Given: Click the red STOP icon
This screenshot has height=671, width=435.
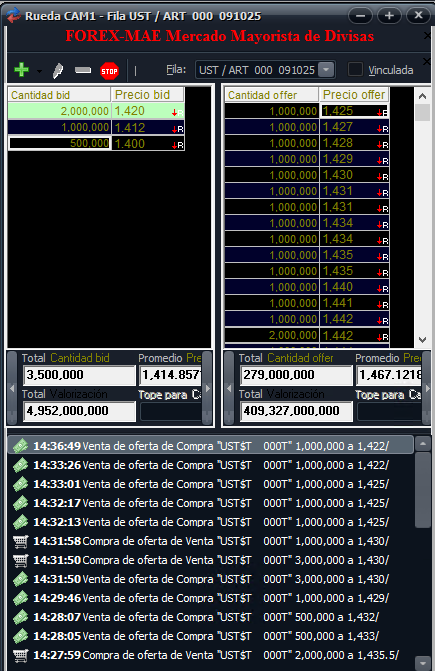Looking at the screenshot, I should [x=109, y=71].
